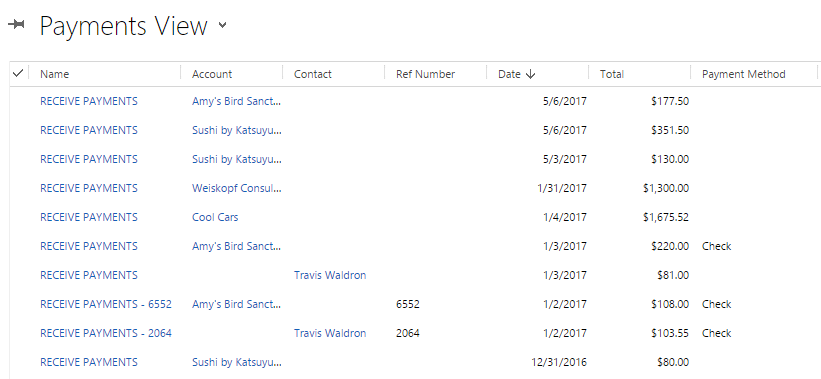Open Weiskopf Consulting account link

pyautogui.click(x=237, y=188)
